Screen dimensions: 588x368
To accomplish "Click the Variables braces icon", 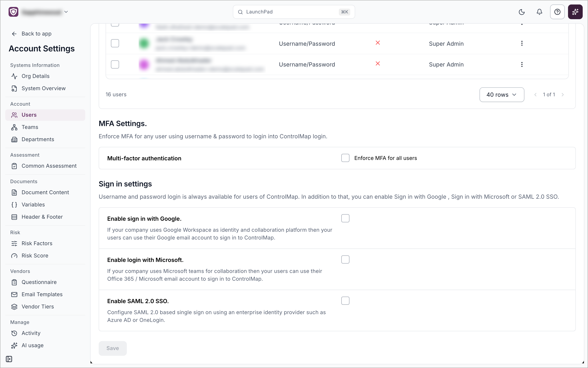I will tap(14, 205).
